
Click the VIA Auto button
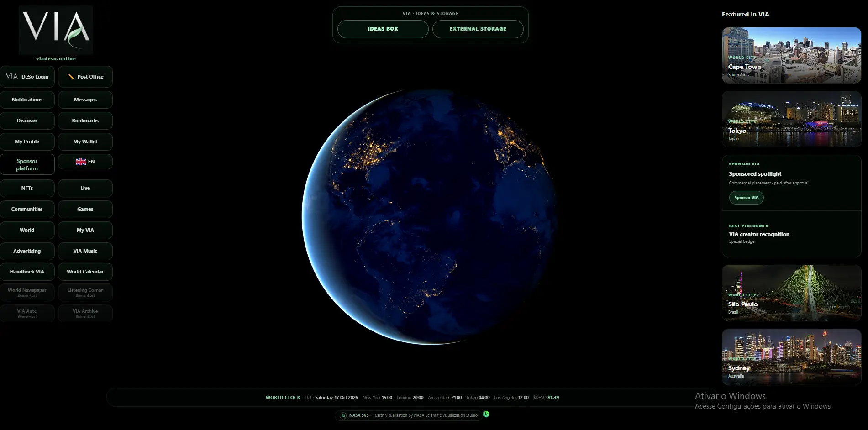(27, 313)
